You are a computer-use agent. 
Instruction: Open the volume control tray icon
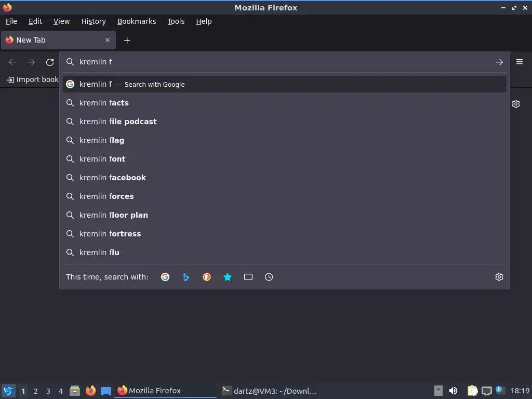453,391
